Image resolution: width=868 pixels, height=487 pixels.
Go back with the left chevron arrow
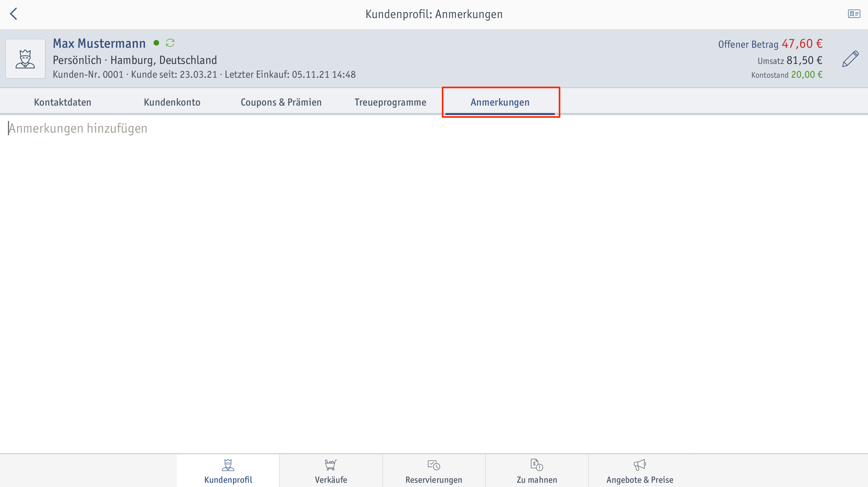(14, 14)
